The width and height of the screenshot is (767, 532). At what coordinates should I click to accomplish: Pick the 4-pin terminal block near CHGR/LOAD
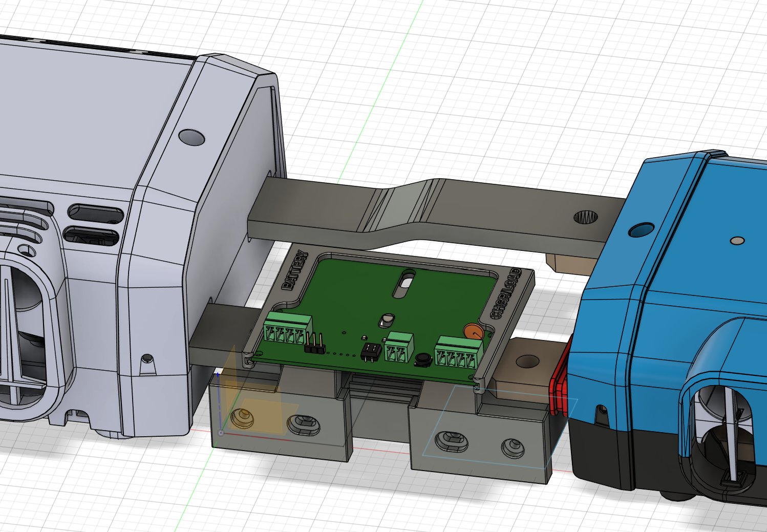(459, 351)
